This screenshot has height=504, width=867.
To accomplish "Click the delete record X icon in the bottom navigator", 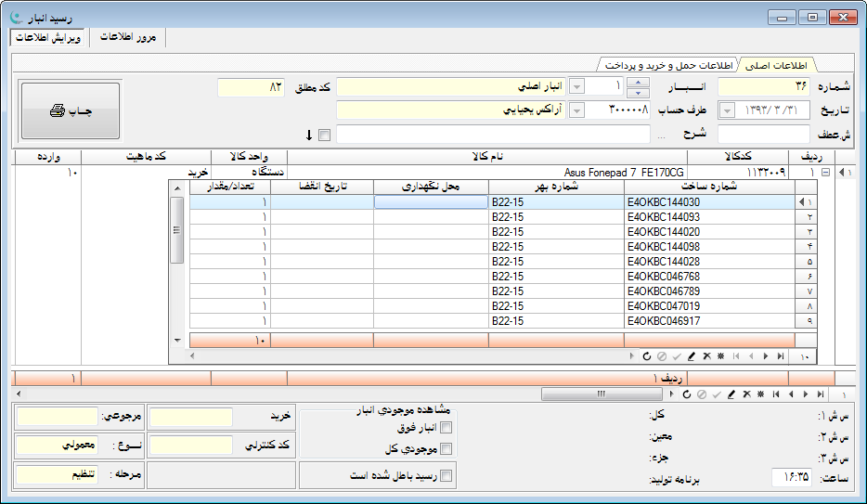I will [x=745, y=394].
